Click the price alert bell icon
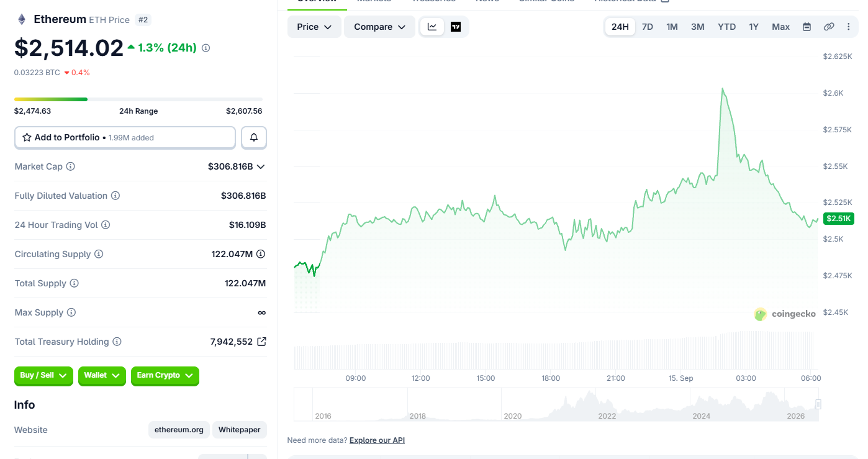The width and height of the screenshot is (868, 459). [254, 137]
